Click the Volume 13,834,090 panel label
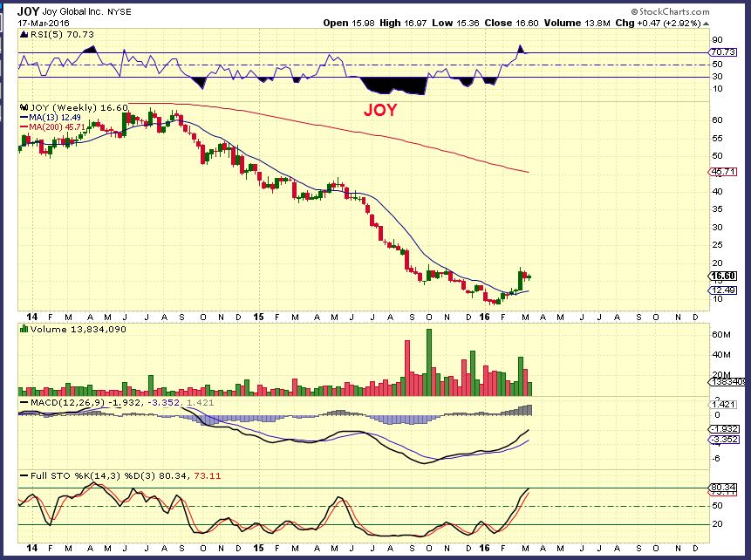 (x=79, y=329)
